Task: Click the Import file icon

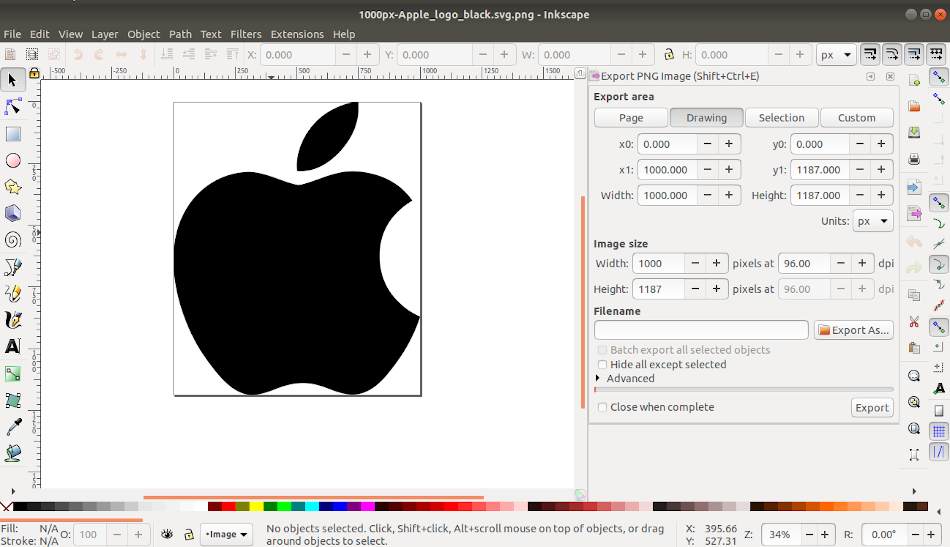Action: click(x=914, y=187)
